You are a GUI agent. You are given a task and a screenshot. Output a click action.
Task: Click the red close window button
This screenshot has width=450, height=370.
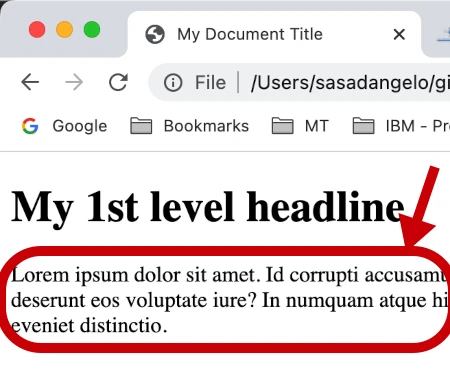pyautogui.click(x=37, y=29)
